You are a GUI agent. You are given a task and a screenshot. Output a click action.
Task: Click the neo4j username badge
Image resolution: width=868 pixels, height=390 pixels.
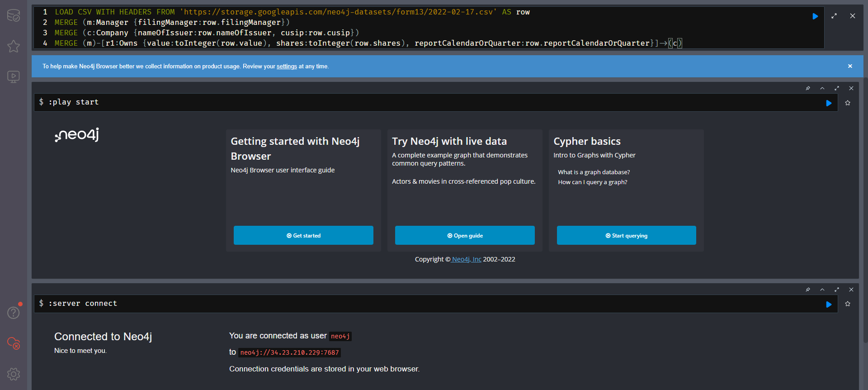[340, 336]
